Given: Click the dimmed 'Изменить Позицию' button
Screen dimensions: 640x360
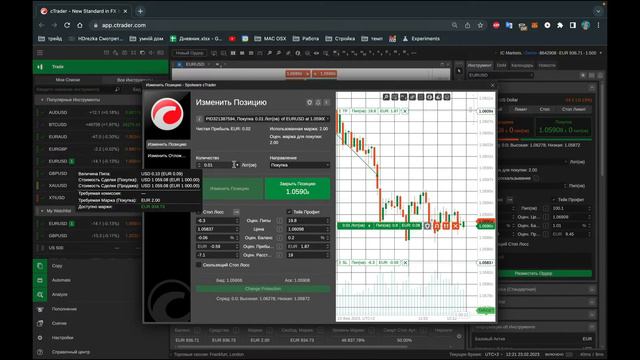Looking at the screenshot, I should [x=229, y=189].
